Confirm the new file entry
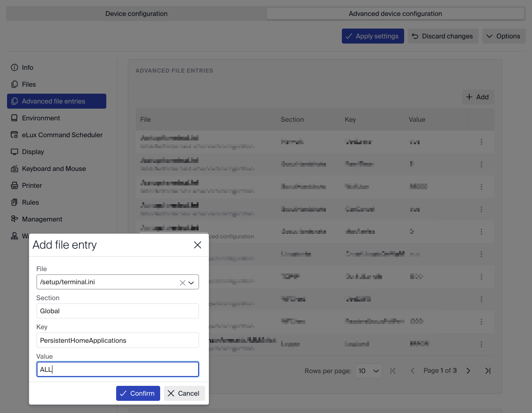The image size is (532, 413). [x=138, y=393]
